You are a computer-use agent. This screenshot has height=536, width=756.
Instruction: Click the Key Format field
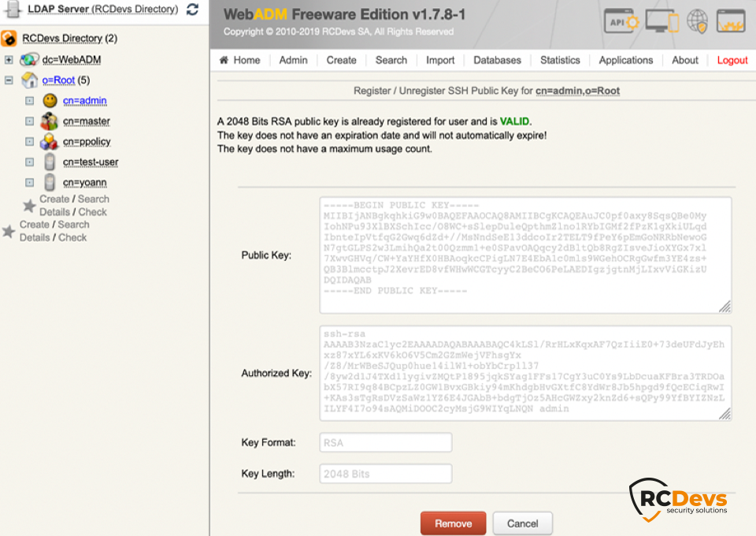[386, 442]
